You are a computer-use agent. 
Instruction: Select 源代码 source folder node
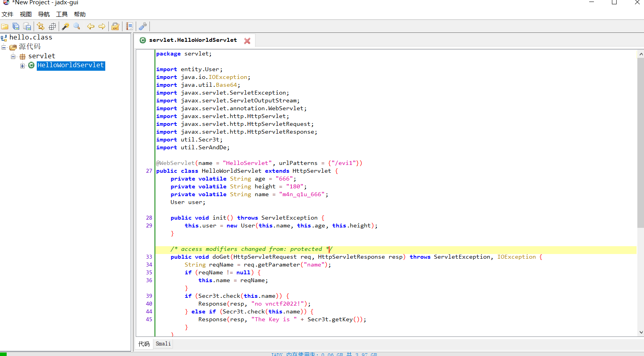click(x=30, y=47)
